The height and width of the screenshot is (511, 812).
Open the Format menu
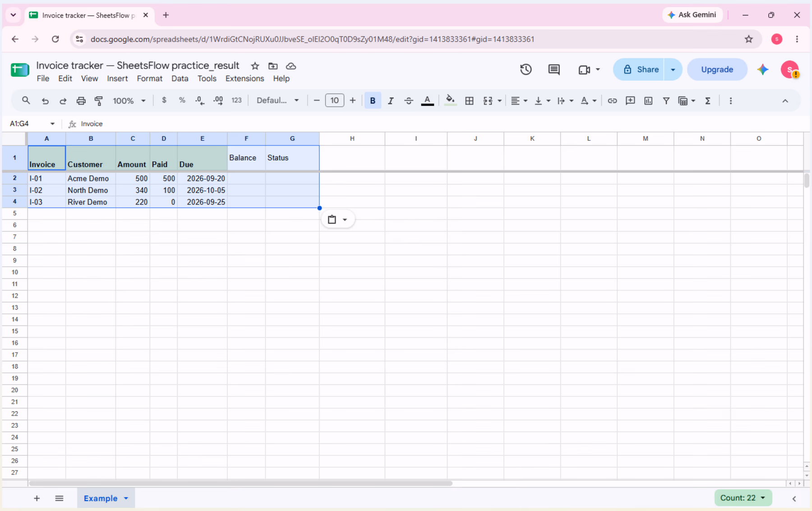(150, 79)
